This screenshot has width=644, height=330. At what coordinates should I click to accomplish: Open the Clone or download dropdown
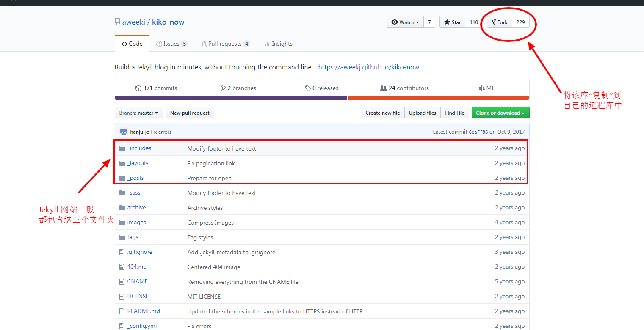[x=500, y=113]
